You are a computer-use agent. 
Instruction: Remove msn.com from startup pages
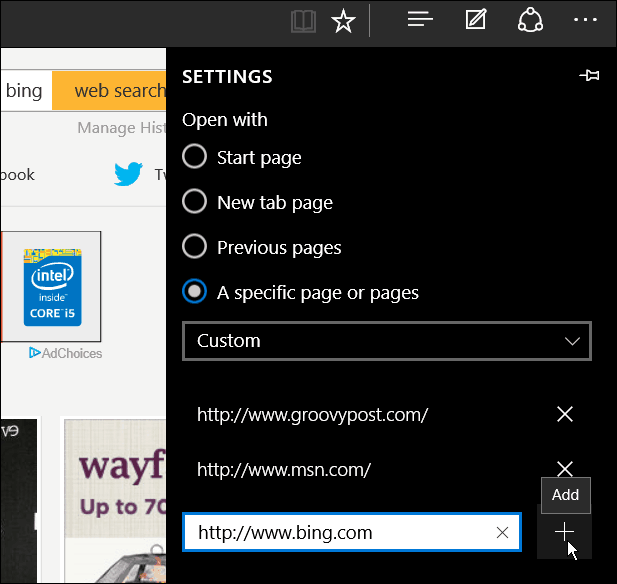point(565,469)
